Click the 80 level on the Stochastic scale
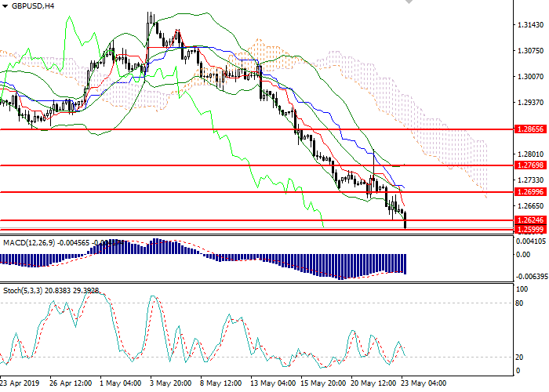Image resolution: width=549 pixels, height=392 pixels. [518, 303]
